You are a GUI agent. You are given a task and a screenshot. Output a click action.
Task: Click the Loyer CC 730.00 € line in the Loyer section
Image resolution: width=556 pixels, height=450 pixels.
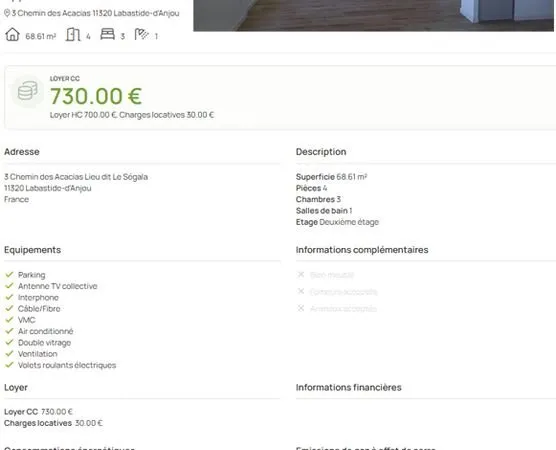[x=38, y=412]
